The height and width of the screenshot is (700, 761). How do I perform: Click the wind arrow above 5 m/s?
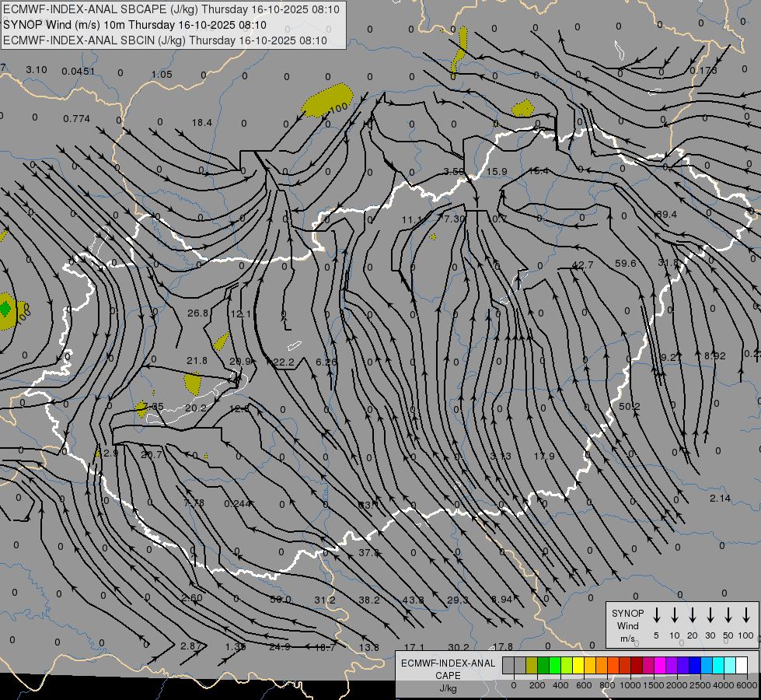(x=657, y=615)
